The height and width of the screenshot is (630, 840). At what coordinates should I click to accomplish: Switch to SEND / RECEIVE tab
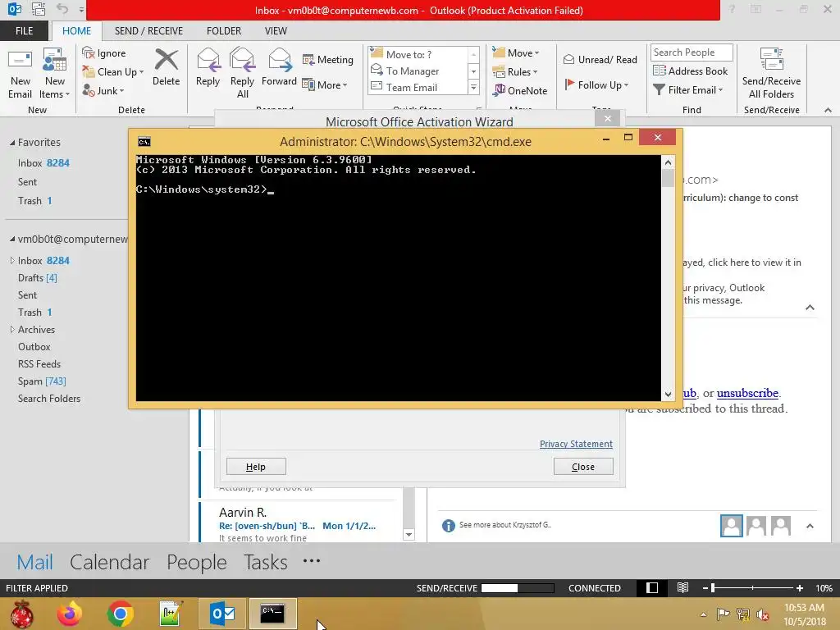pos(148,31)
